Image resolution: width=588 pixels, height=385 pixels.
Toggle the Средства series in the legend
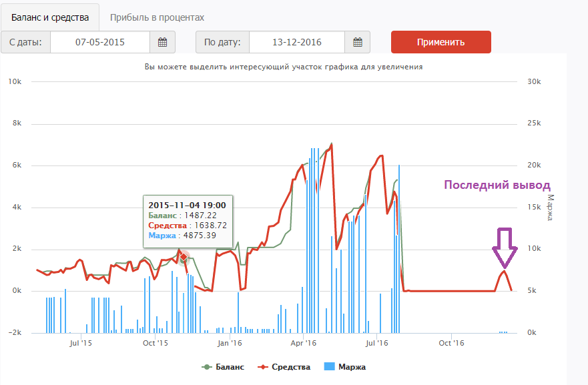[x=284, y=367]
